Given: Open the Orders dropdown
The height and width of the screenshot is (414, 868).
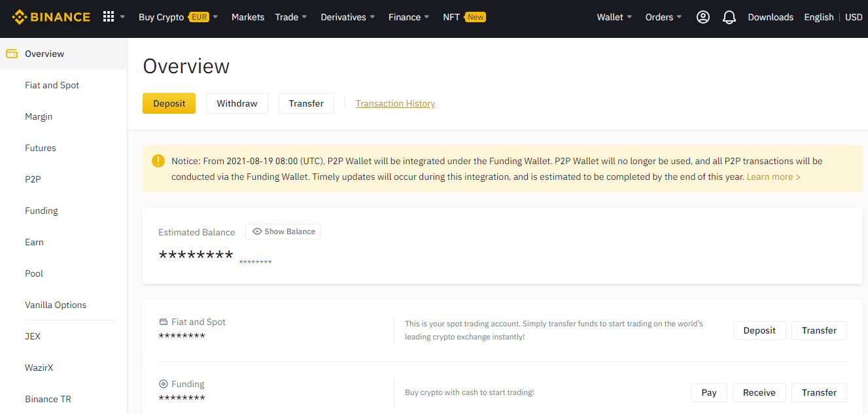Looking at the screenshot, I should [663, 17].
